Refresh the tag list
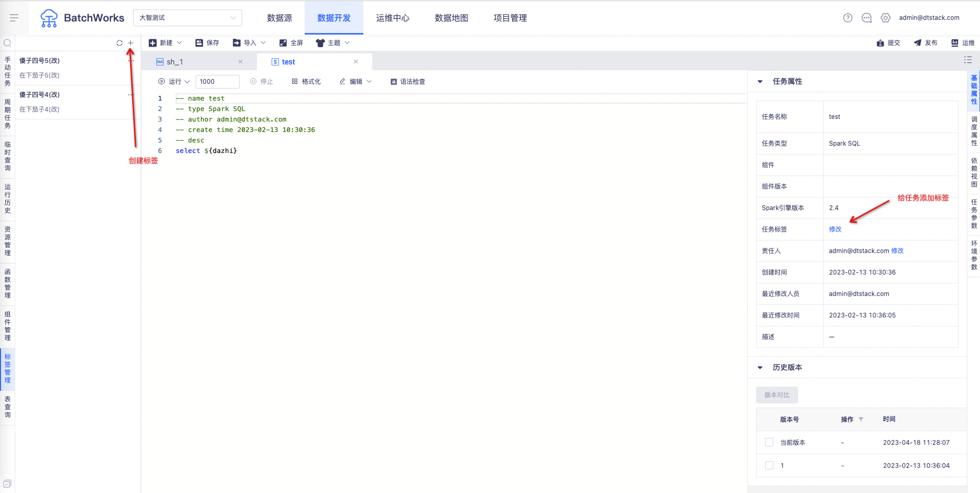980x493 pixels. coord(120,43)
